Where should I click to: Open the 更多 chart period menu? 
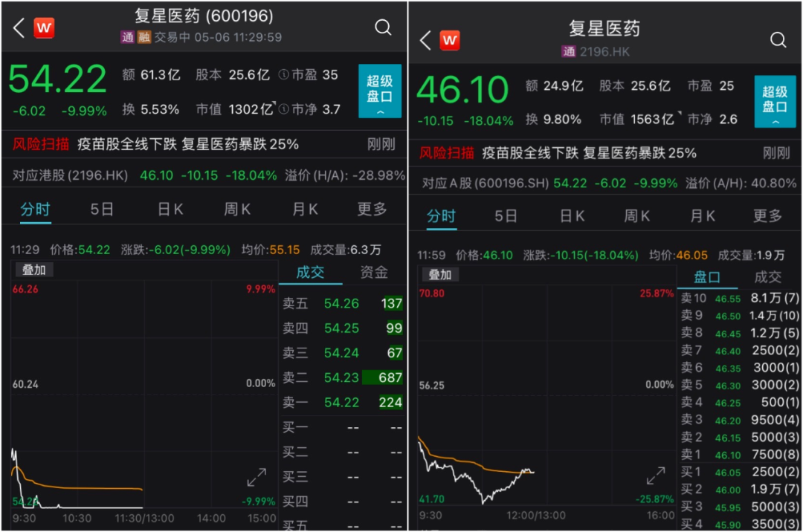370,209
